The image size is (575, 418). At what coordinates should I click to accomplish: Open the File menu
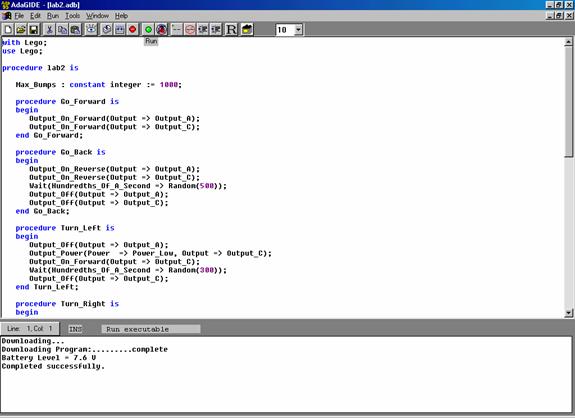click(x=19, y=16)
